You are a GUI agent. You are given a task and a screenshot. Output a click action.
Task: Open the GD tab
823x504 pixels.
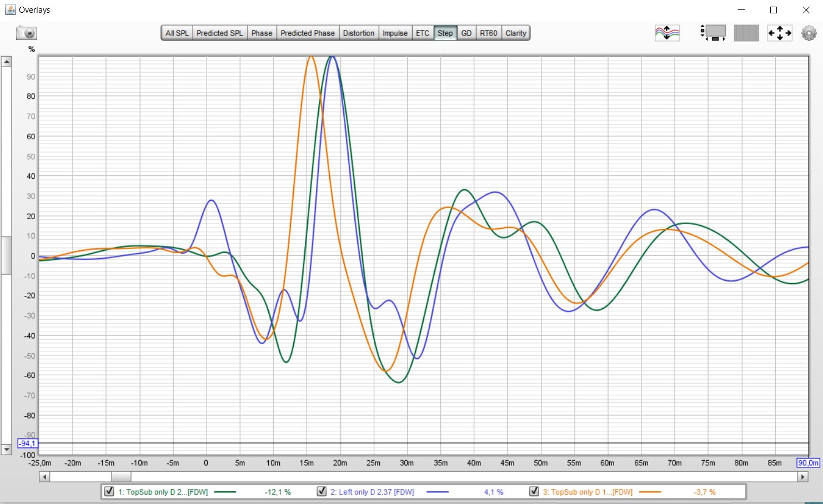point(466,33)
